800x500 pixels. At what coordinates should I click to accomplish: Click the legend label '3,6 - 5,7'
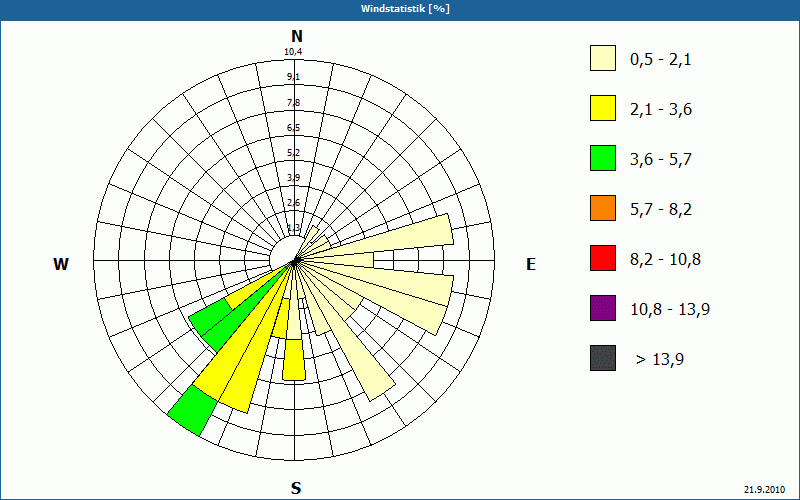click(661, 160)
